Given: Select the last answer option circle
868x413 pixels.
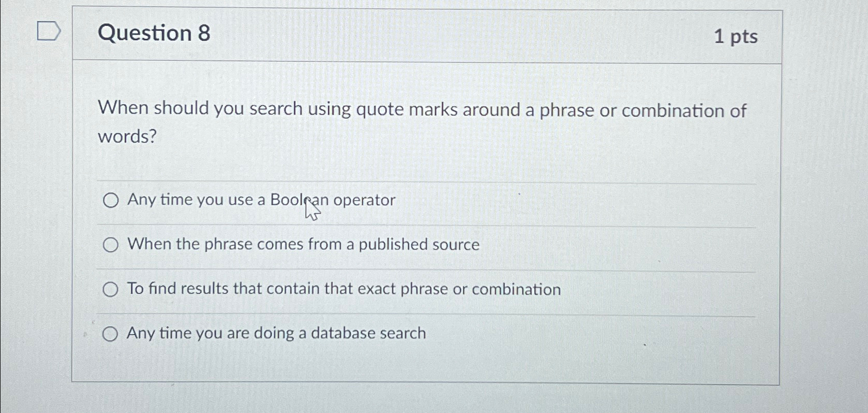Looking at the screenshot, I should [111, 334].
